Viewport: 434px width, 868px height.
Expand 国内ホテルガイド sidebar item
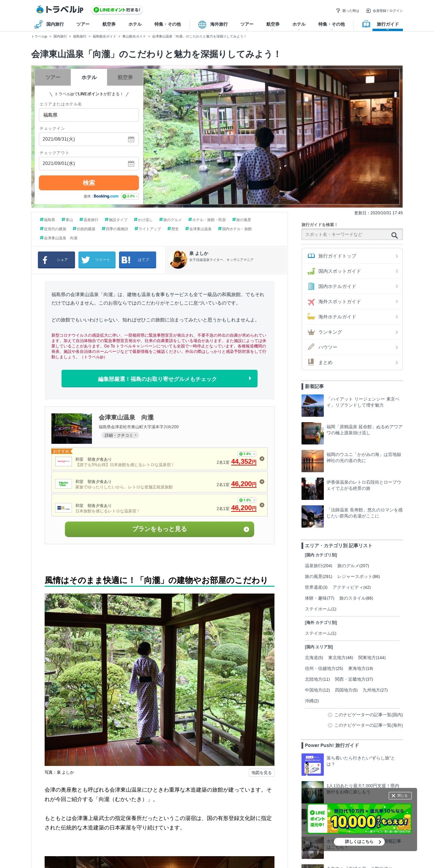tap(352, 286)
